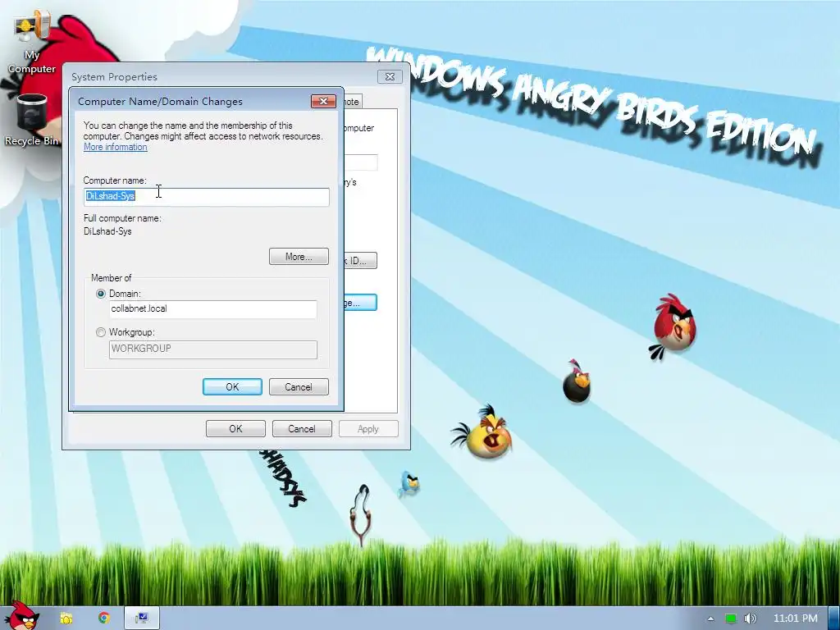Cancel the Computer Name/Domain Changes dialog
This screenshot has height=630, width=840.
click(x=299, y=387)
